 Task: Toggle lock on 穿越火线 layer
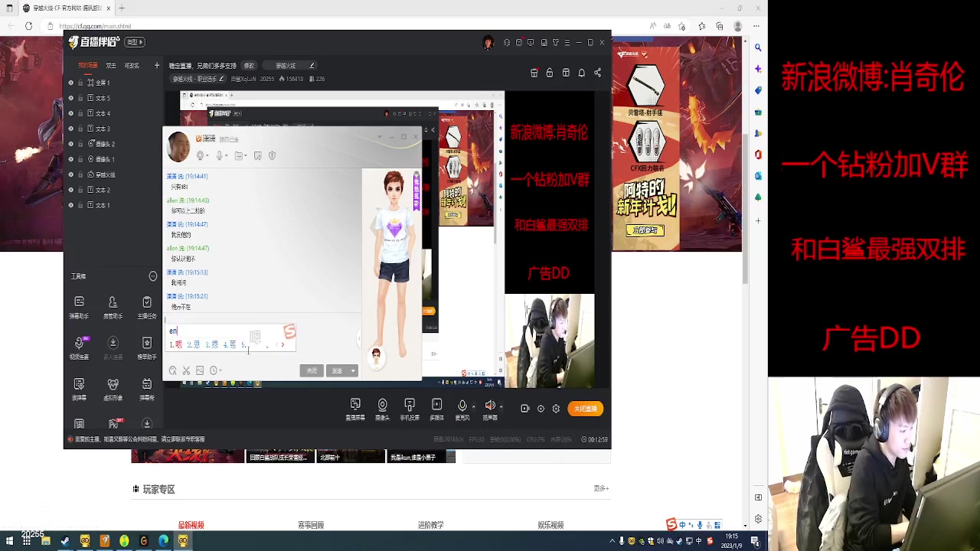point(81,174)
